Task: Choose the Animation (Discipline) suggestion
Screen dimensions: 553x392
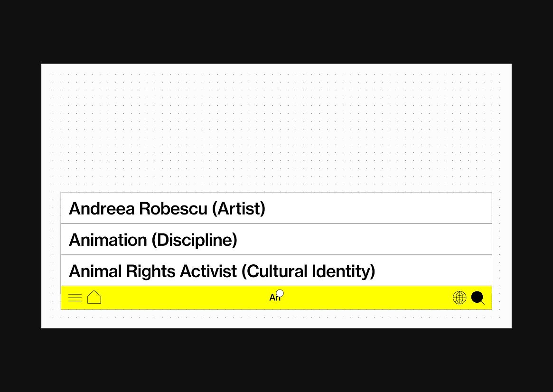Action: click(153, 240)
